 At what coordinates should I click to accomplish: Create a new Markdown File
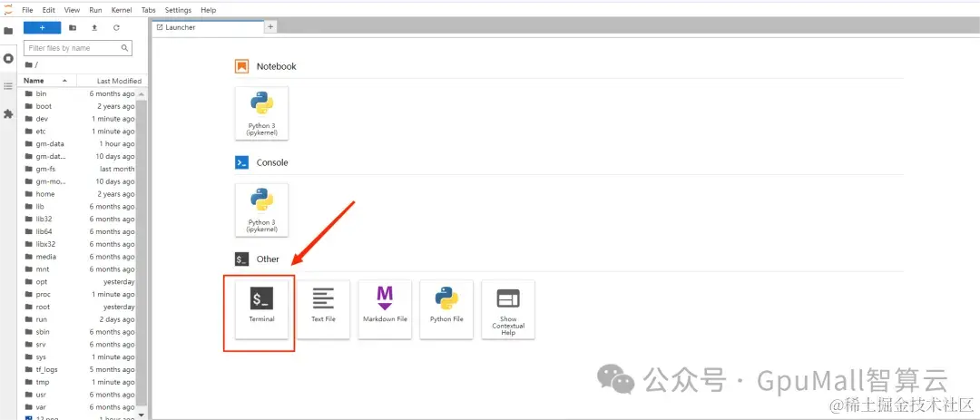point(385,309)
